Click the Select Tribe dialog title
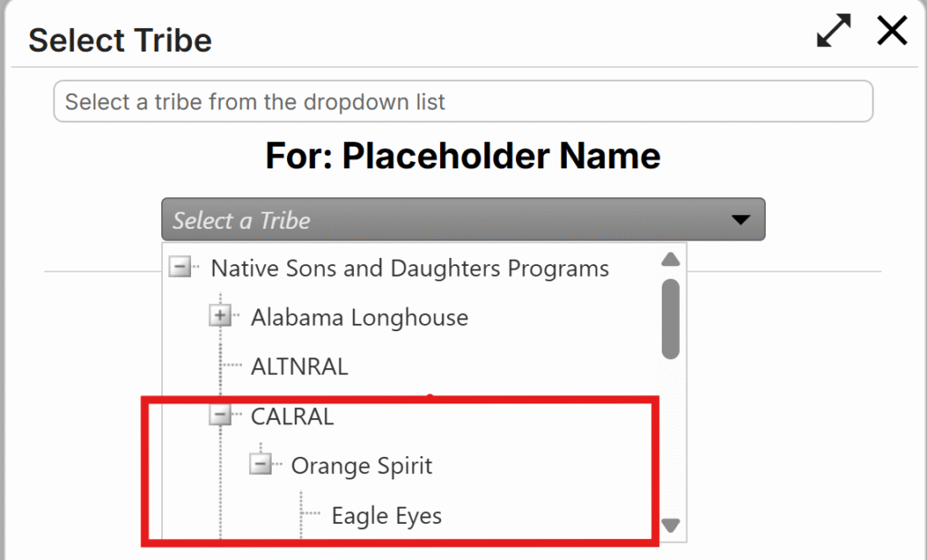Screen dimensions: 927x560 coord(120,40)
